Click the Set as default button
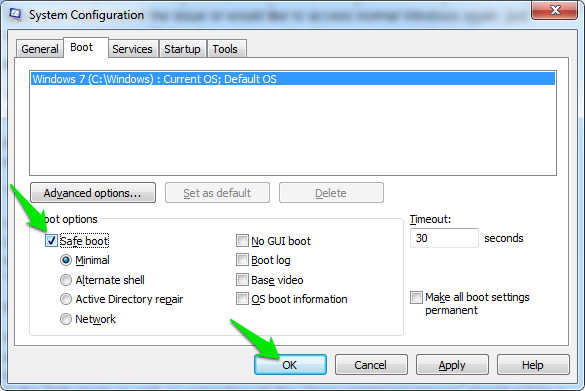 [x=218, y=193]
